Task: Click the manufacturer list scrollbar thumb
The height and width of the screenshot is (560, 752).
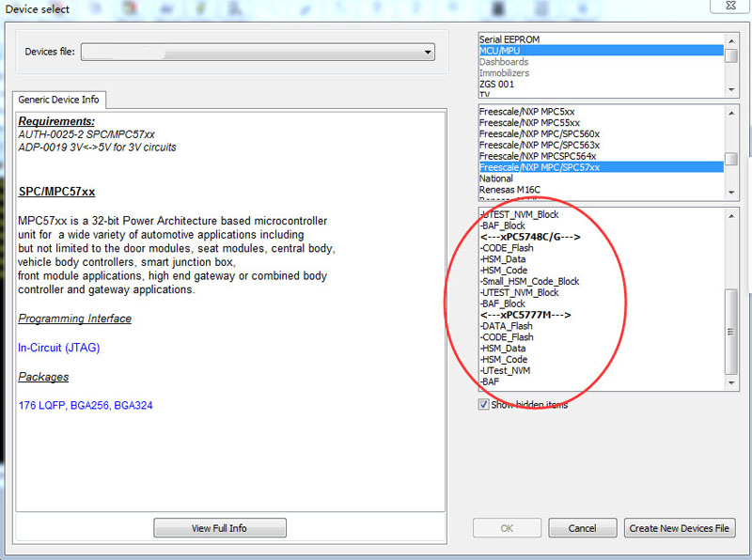Action: 731,159
